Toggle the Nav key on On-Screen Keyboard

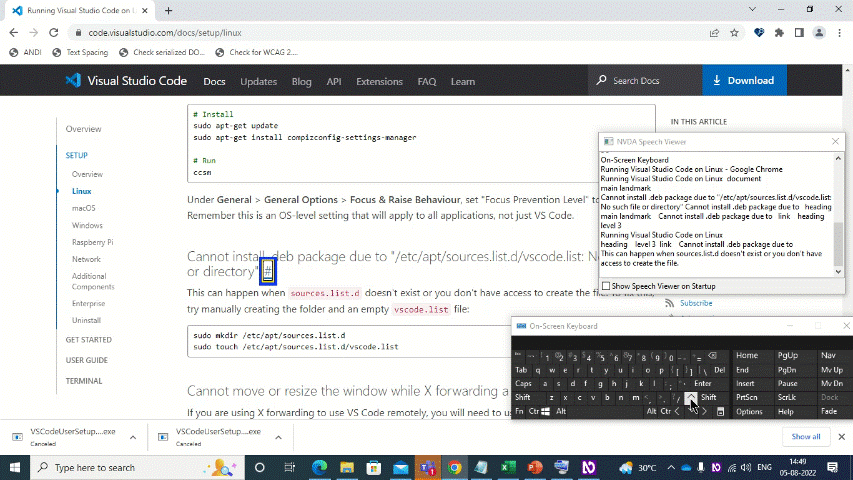tap(828, 355)
